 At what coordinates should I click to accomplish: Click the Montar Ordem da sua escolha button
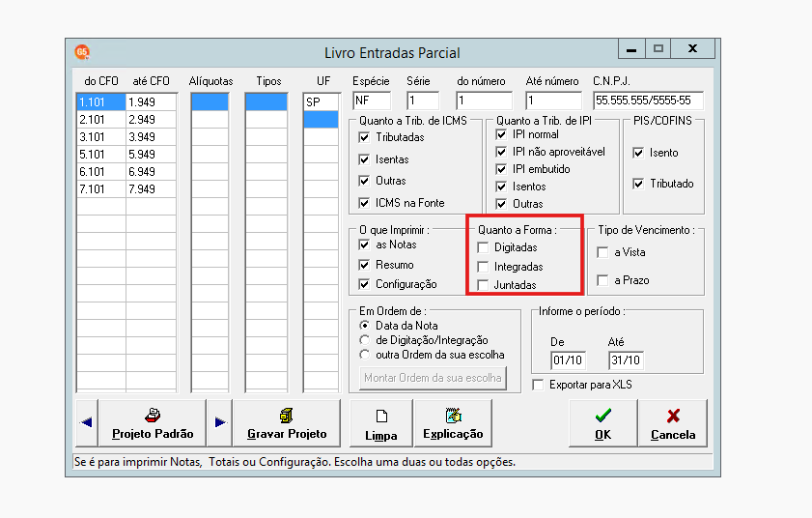(x=433, y=378)
